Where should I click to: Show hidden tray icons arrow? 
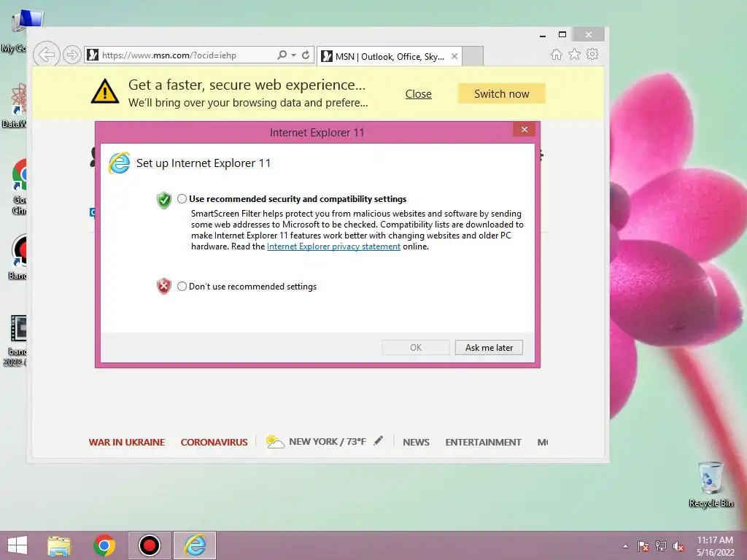point(625,546)
